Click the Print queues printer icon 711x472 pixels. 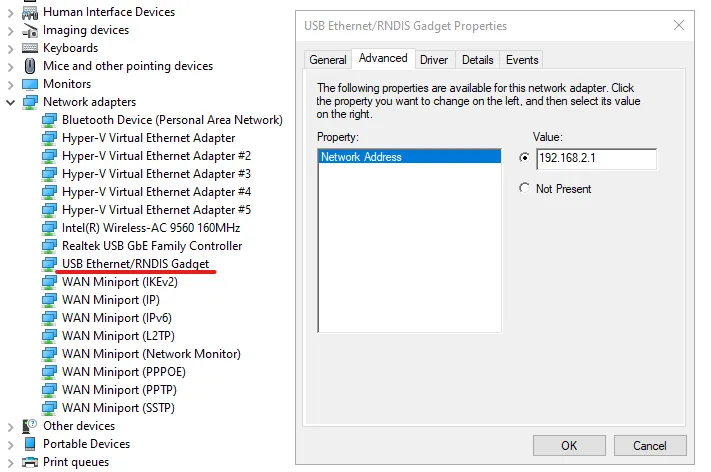tap(30, 462)
